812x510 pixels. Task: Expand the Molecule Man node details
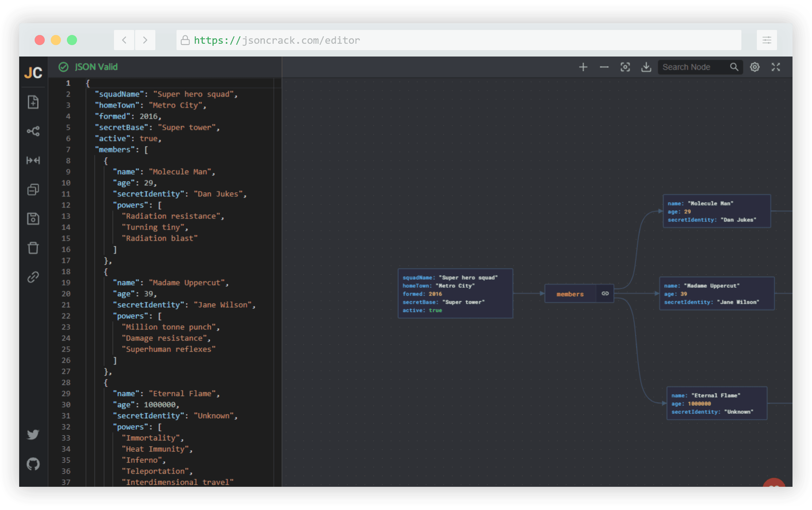(716, 211)
